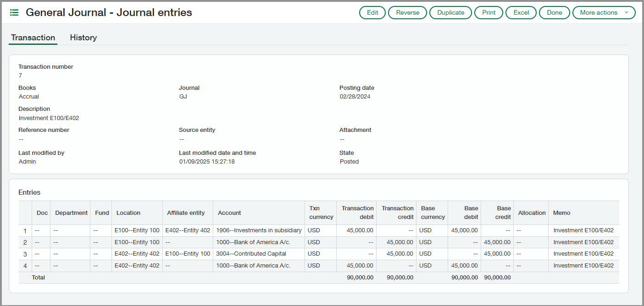Click E402--Entity 402 affiliate in row 1

[x=188, y=230]
